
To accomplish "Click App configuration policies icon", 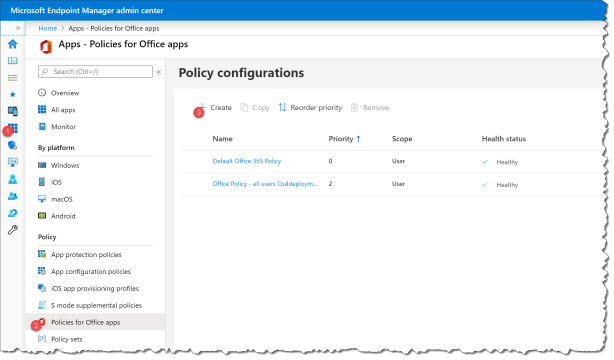I will 42,271.
